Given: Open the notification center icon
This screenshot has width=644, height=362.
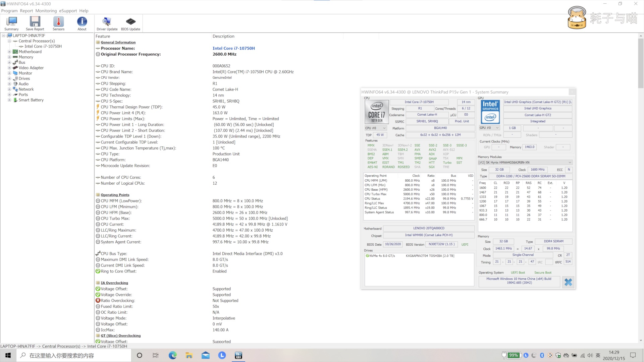Looking at the screenshot, I should coord(633,355).
